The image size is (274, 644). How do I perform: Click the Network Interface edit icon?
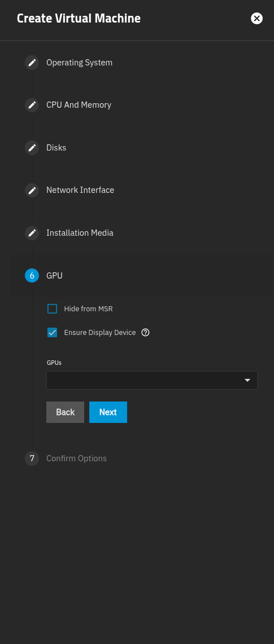click(x=32, y=190)
